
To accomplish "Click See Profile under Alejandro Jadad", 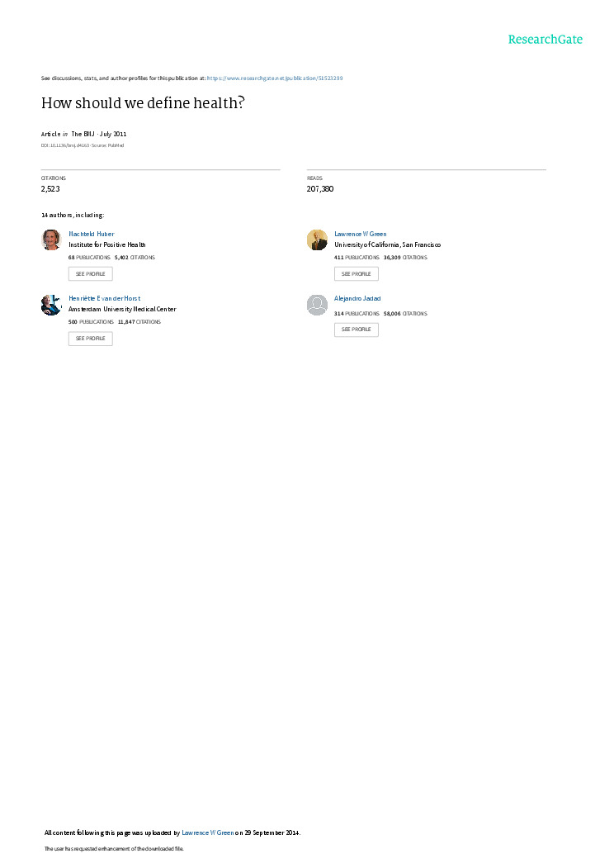I will (357, 330).
